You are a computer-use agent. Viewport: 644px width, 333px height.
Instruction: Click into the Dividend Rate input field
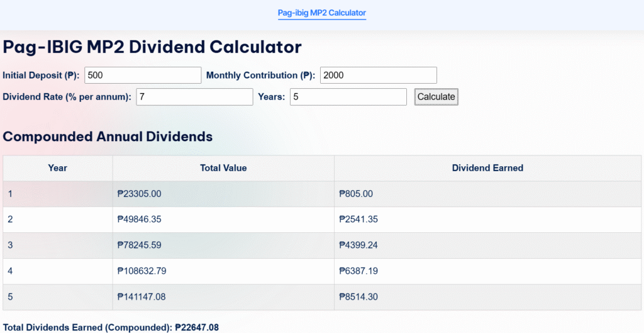[x=195, y=97]
